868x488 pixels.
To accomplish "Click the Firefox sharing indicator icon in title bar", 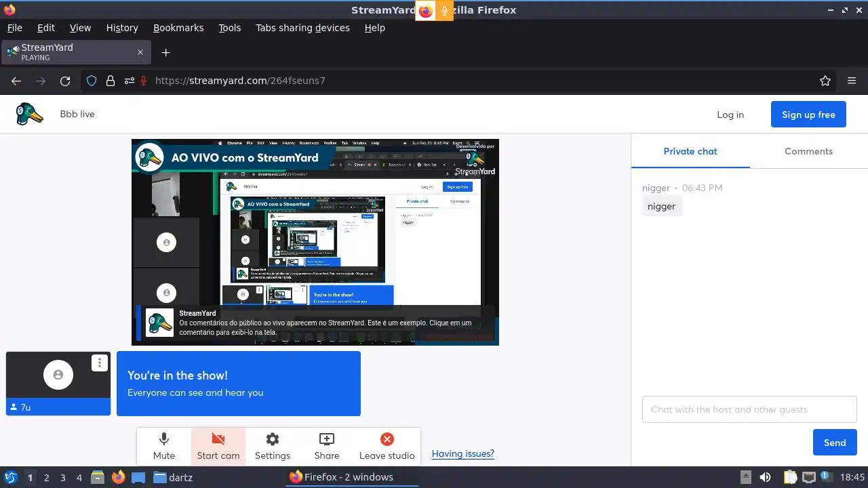I will (425, 10).
